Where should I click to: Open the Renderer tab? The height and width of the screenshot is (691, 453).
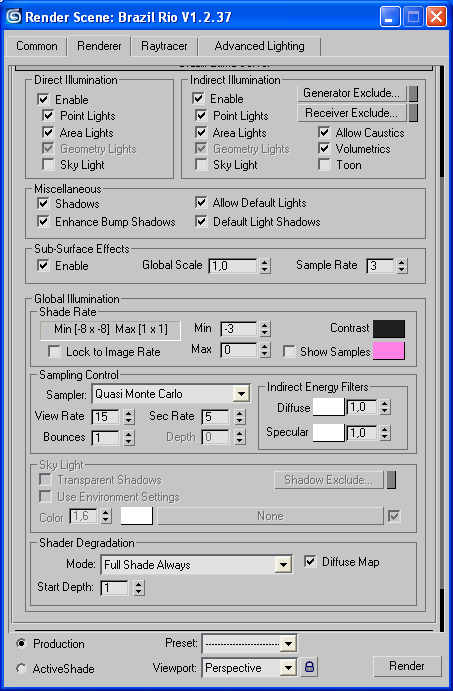click(99, 46)
